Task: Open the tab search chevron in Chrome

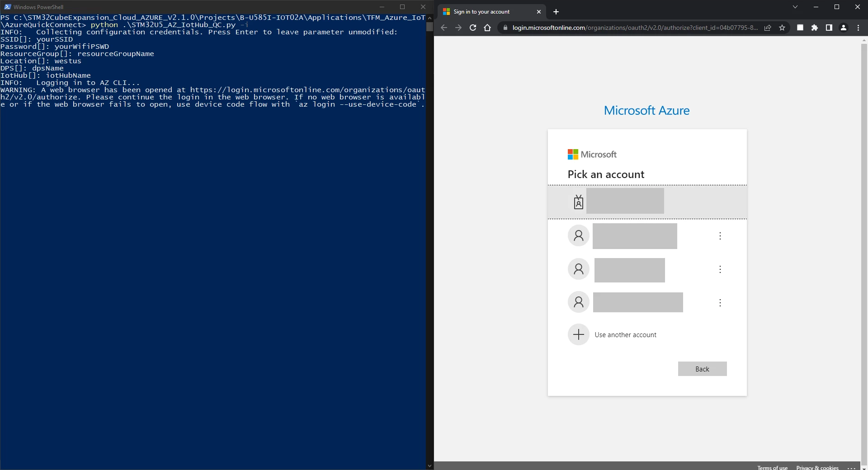Action: click(795, 7)
